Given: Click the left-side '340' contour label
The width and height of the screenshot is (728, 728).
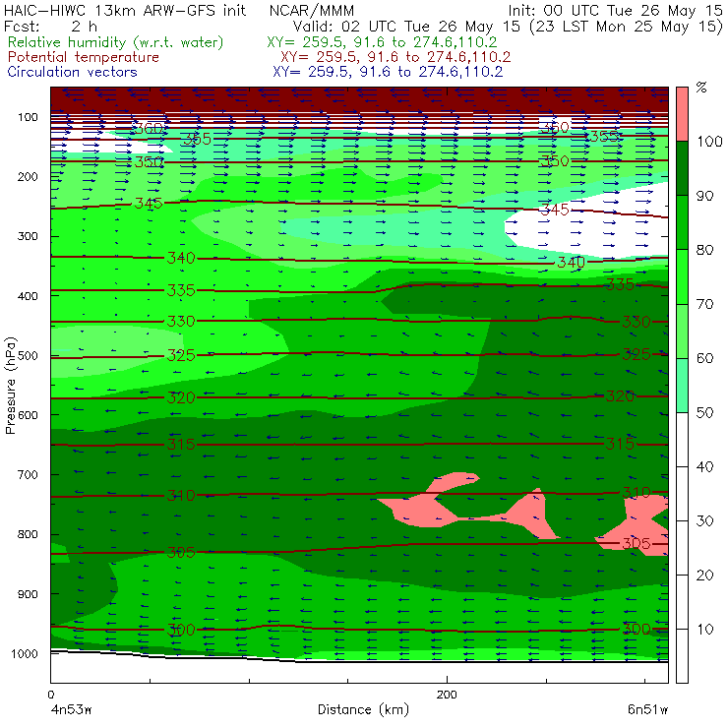Looking at the screenshot, I should click(x=181, y=258).
